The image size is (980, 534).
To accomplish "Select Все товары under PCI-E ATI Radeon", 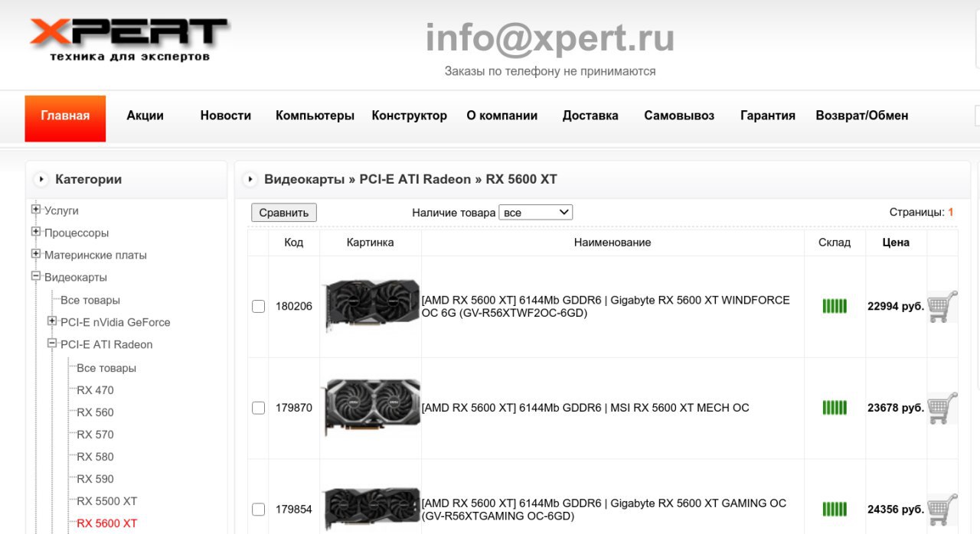I will (106, 368).
